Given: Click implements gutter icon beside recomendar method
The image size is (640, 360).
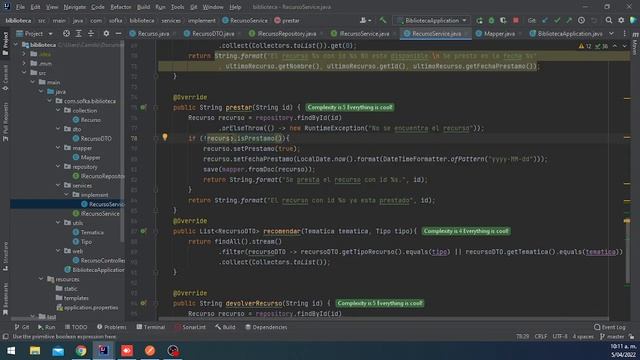Looking at the screenshot, I should (x=143, y=231).
